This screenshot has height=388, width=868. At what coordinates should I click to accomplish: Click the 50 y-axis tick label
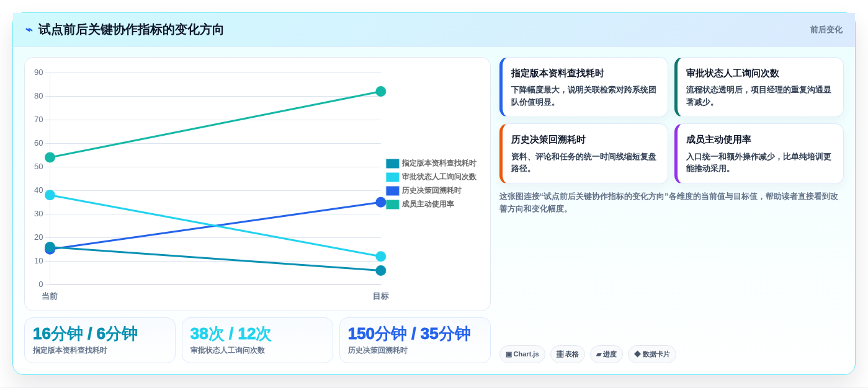38,167
